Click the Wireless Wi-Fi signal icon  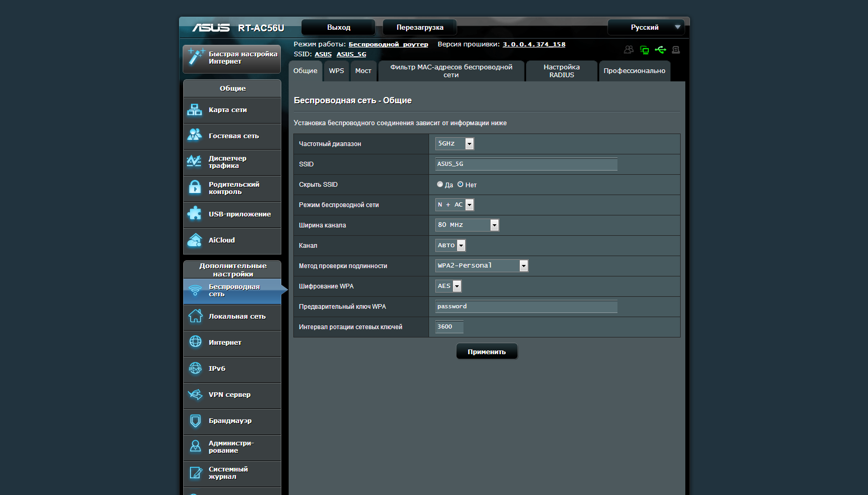coord(195,290)
